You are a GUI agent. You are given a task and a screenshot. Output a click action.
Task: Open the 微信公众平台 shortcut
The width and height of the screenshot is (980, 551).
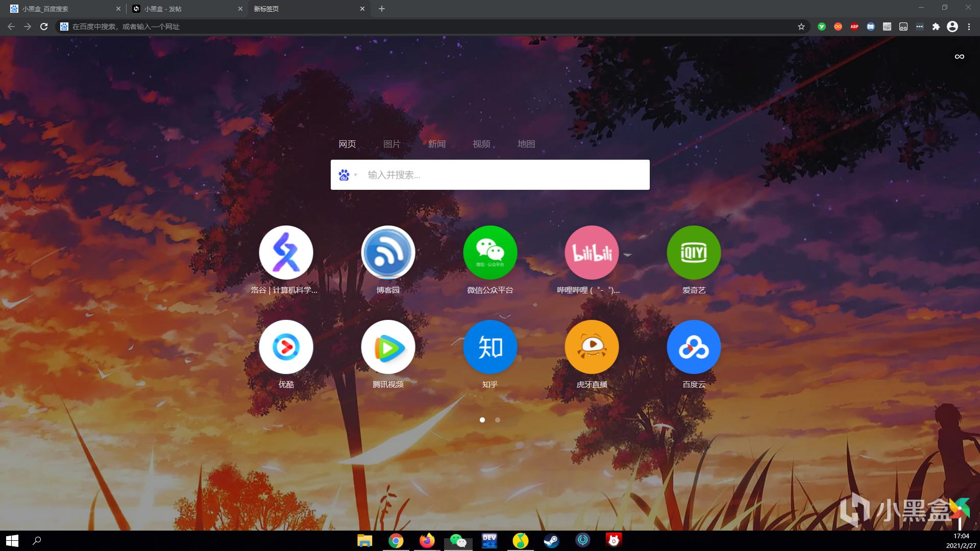coord(490,253)
